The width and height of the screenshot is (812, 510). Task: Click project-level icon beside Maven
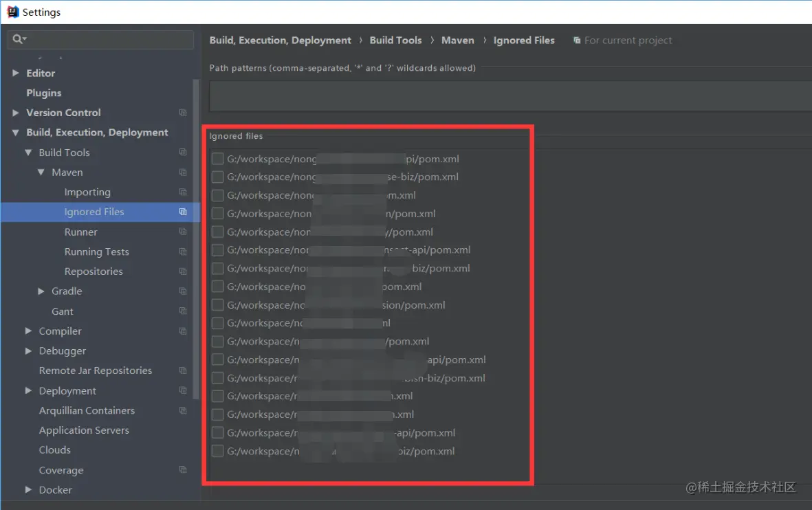[183, 172]
